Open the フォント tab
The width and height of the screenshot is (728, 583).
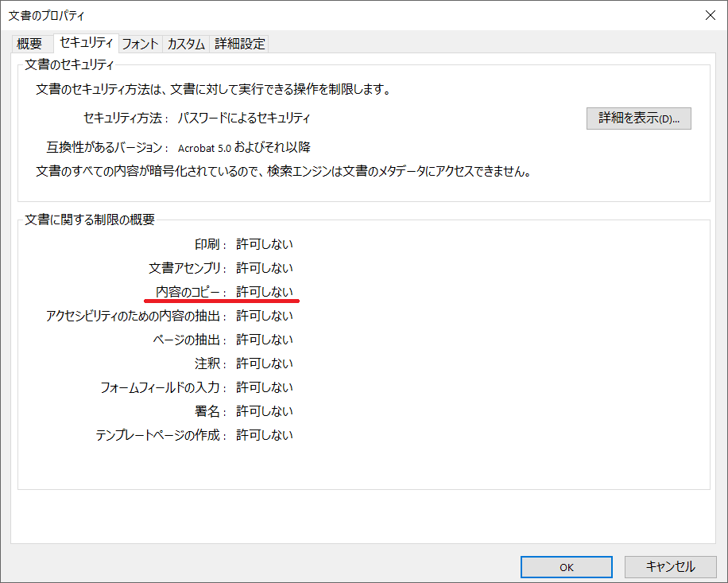point(140,45)
